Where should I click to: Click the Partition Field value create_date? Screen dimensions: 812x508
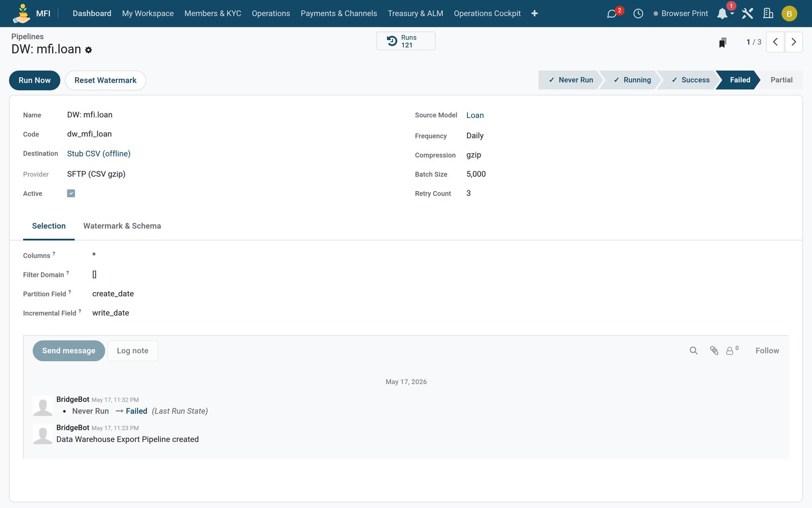[x=113, y=294]
